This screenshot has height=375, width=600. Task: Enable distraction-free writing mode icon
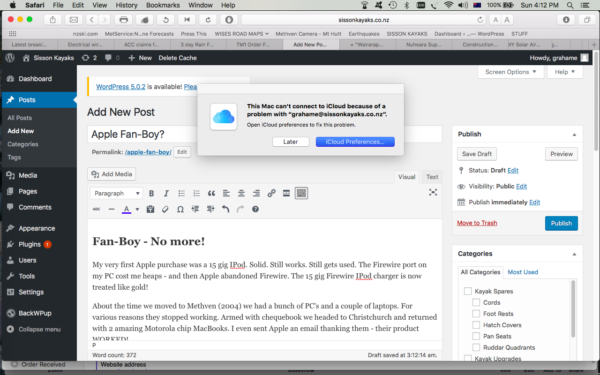(x=433, y=192)
